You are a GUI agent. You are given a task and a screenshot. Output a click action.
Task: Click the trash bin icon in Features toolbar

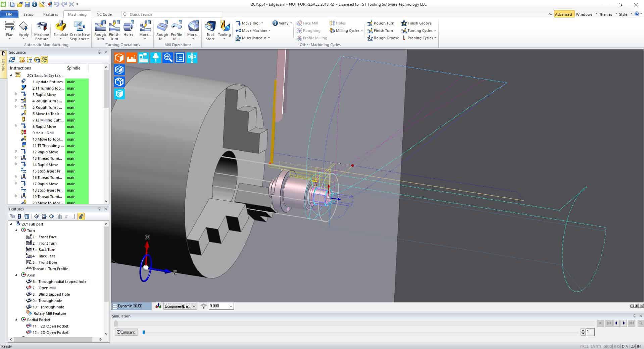click(27, 216)
